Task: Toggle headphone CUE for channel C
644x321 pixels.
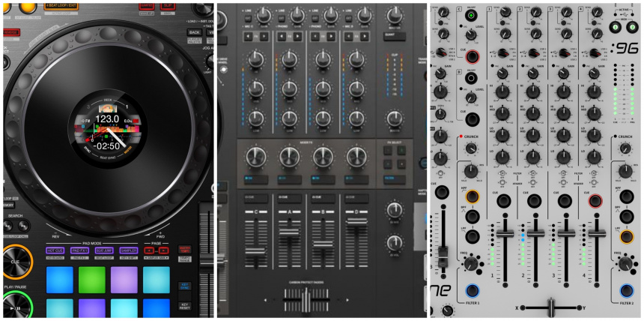Action: pyautogui.click(x=256, y=198)
